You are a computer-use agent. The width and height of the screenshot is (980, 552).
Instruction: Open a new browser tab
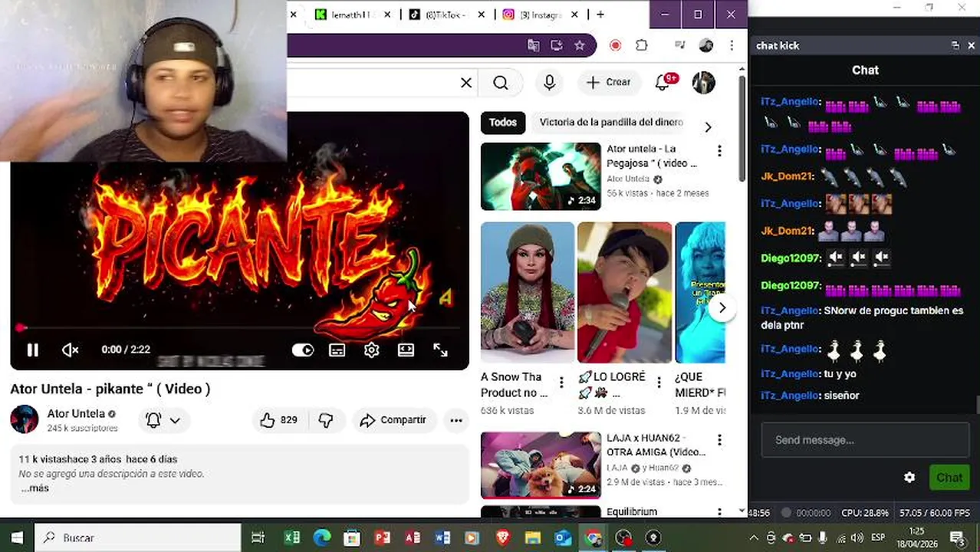pos(600,15)
